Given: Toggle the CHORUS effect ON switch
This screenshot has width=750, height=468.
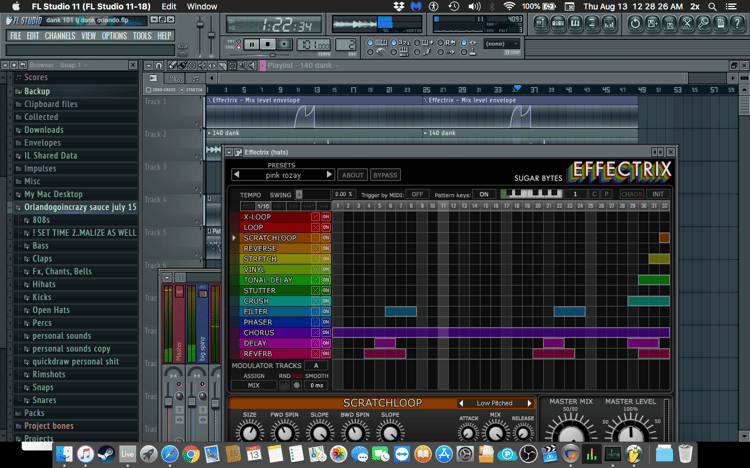Looking at the screenshot, I should tap(326, 333).
